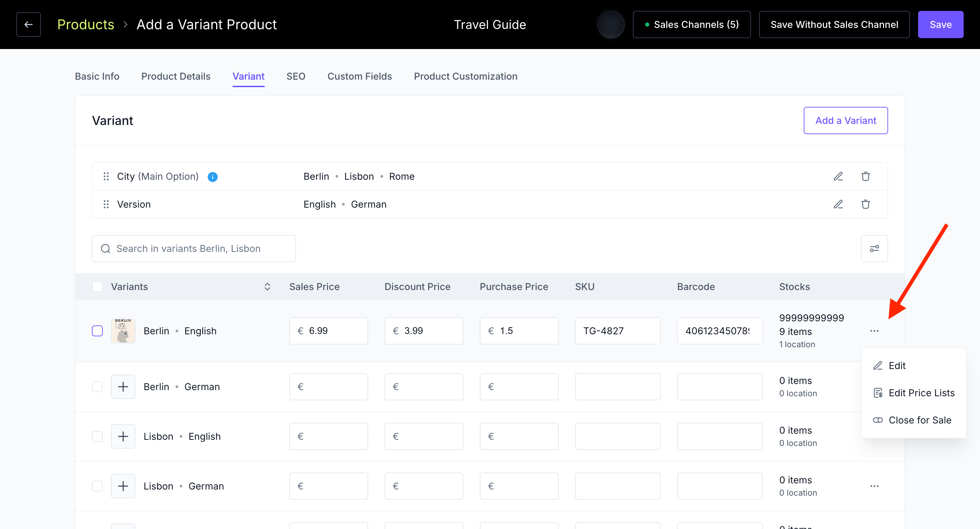This screenshot has height=529, width=980.
Task: Switch to the Basic Info tab
Action: click(x=97, y=76)
